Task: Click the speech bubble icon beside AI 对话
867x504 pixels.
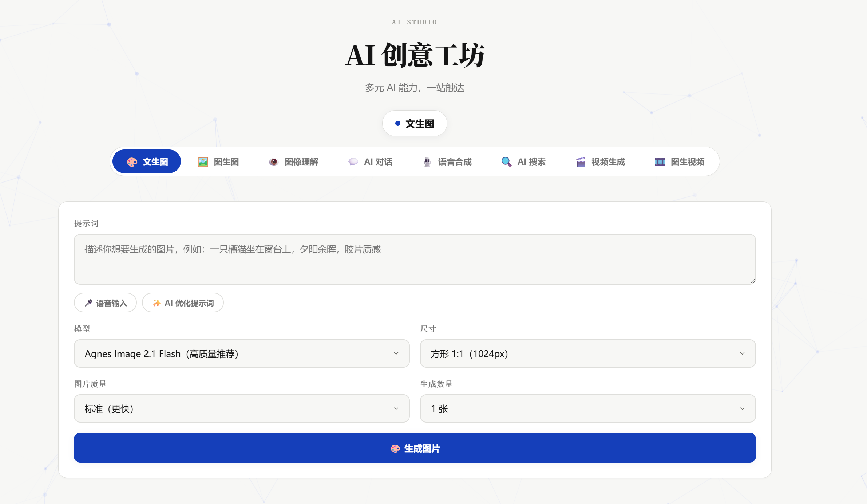Action: coord(353,162)
